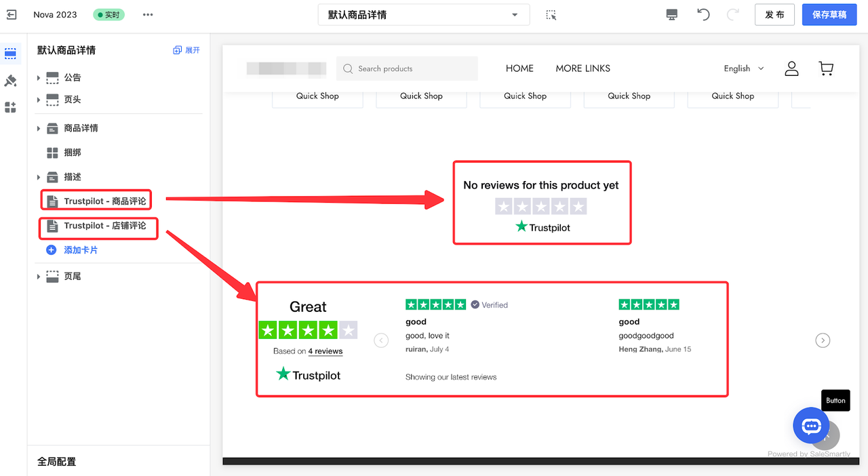Open the MORE LINKS menu
Viewport: 868px width, 476px height.
pos(583,68)
